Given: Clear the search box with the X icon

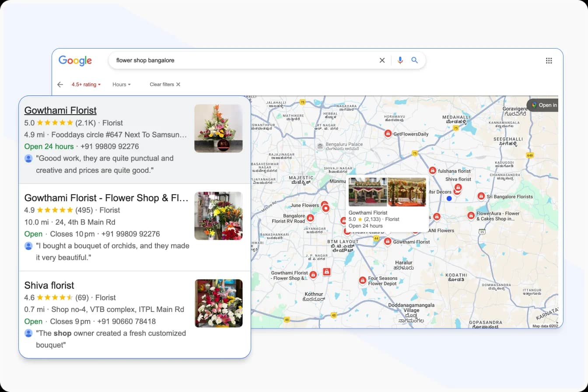Looking at the screenshot, I should [382, 60].
